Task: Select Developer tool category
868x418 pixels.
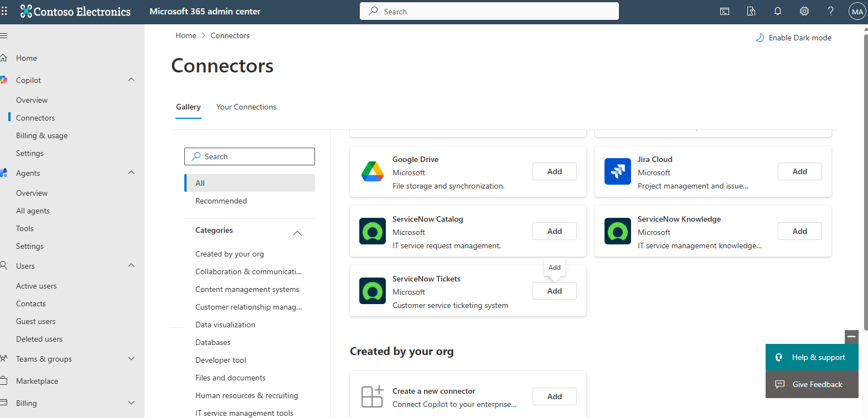Action: click(221, 360)
